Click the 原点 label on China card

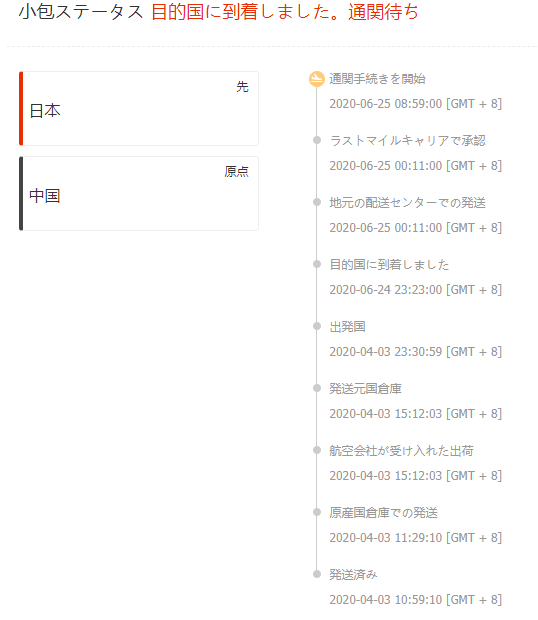pos(236,172)
